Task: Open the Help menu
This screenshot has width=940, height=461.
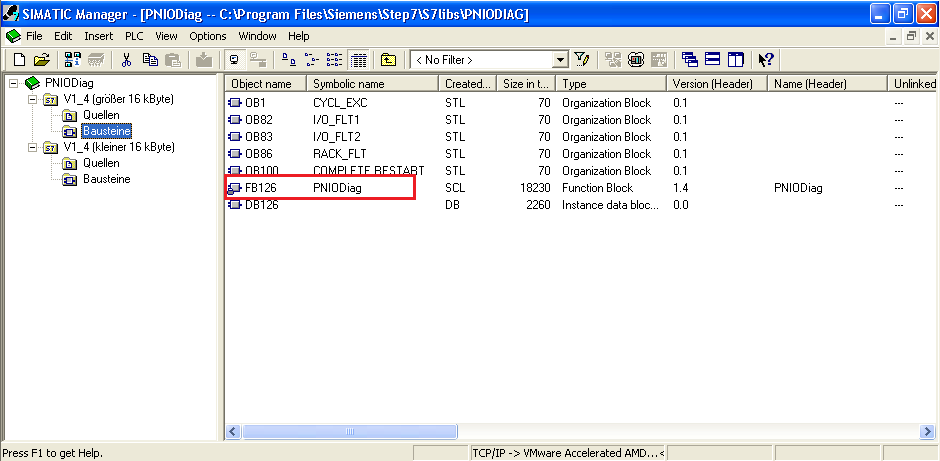Action: (299, 36)
